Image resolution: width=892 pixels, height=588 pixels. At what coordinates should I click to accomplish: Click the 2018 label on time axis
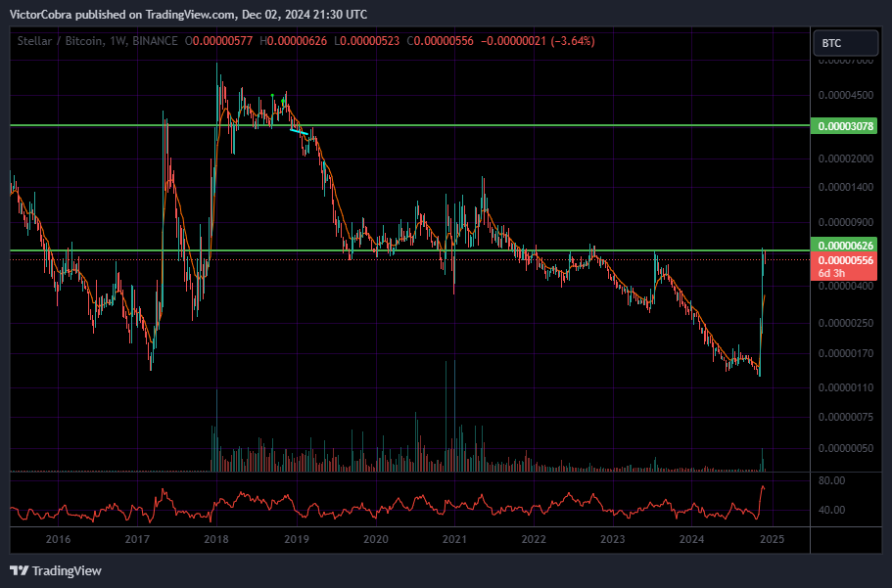point(216,539)
